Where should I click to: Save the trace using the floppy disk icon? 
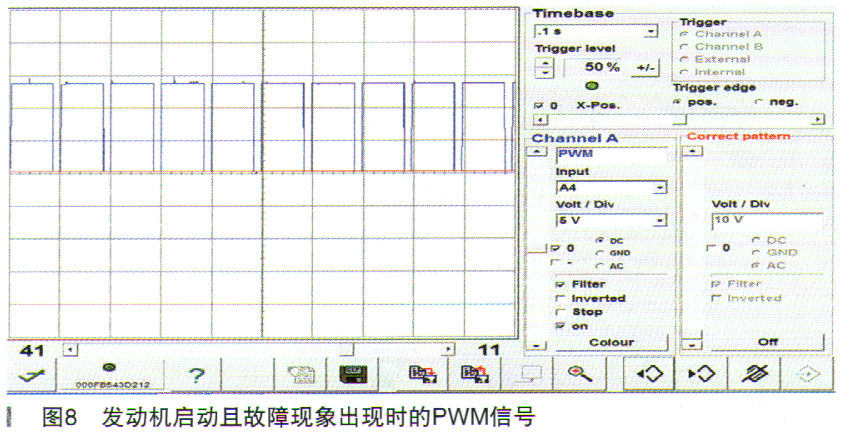pyautogui.click(x=352, y=375)
